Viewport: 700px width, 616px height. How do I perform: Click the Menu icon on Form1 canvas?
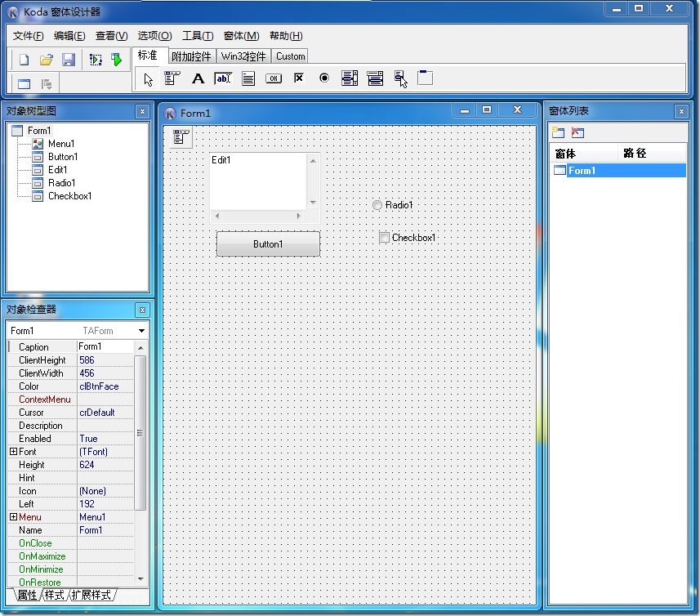tap(181, 136)
